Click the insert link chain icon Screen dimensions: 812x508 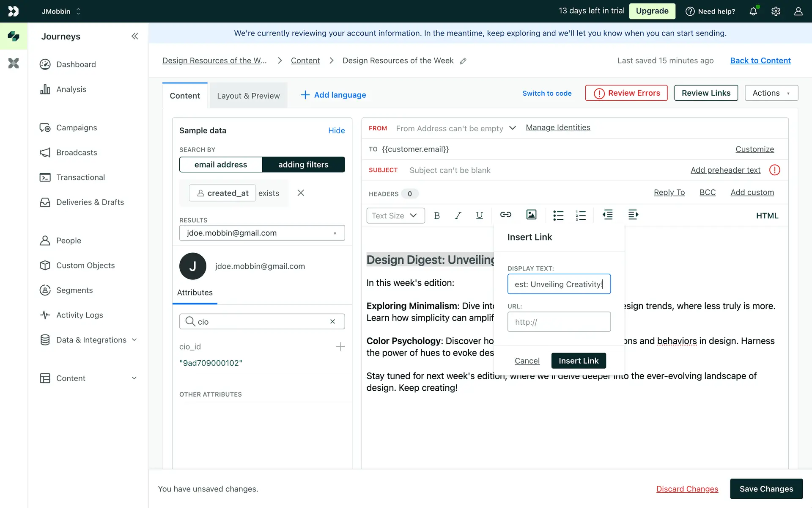coord(505,215)
